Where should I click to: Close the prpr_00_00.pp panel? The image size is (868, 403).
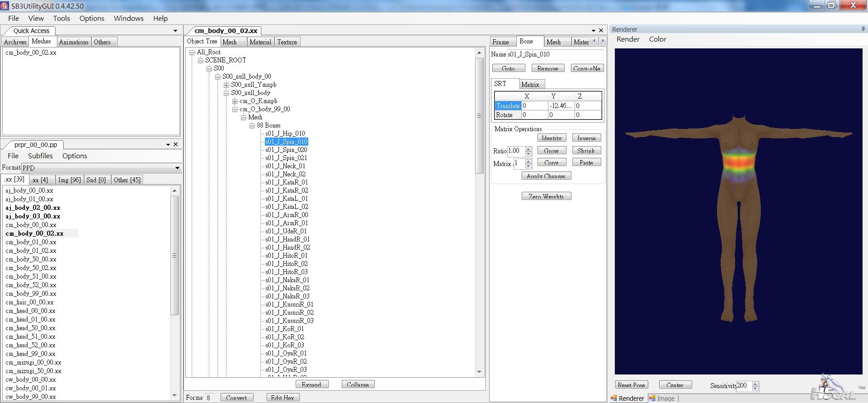[176, 144]
